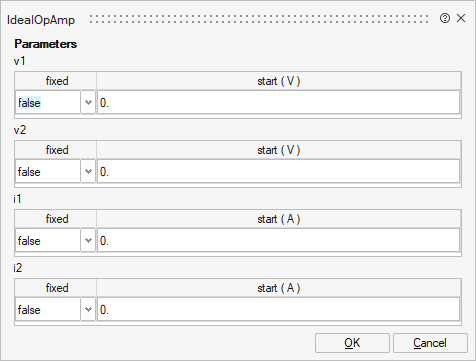The height and width of the screenshot is (361, 476).
Task: Edit the i2 start current field
Action: (x=278, y=310)
